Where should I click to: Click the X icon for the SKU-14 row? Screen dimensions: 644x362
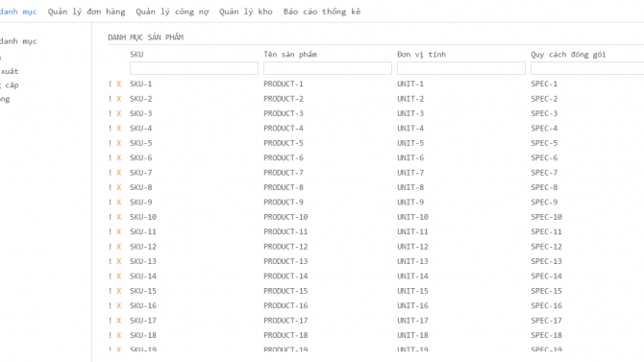tap(118, 276)
